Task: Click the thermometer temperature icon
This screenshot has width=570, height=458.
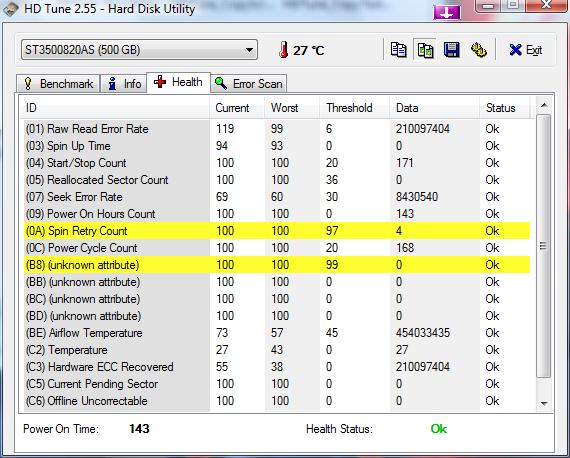Action: [x=284, y=50]
